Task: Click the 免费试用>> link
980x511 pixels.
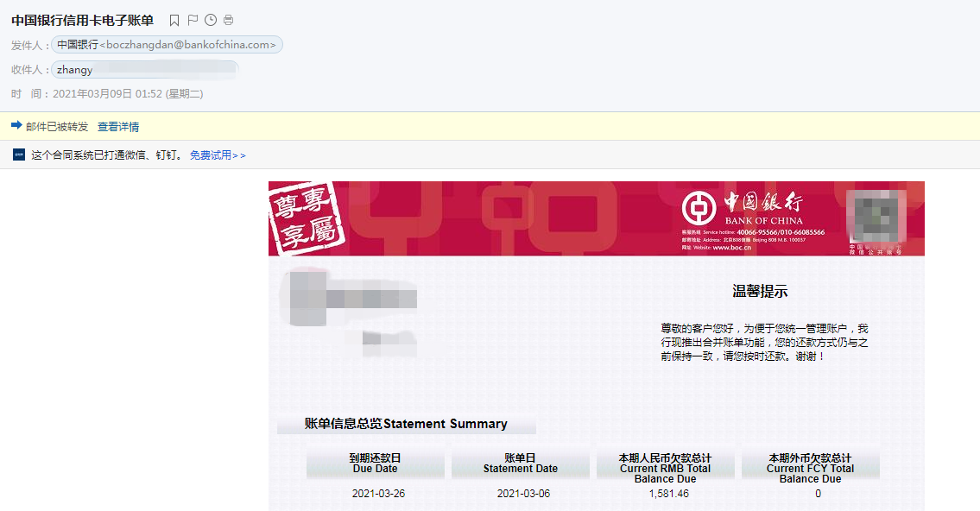Action: click(x=218, y=155)
